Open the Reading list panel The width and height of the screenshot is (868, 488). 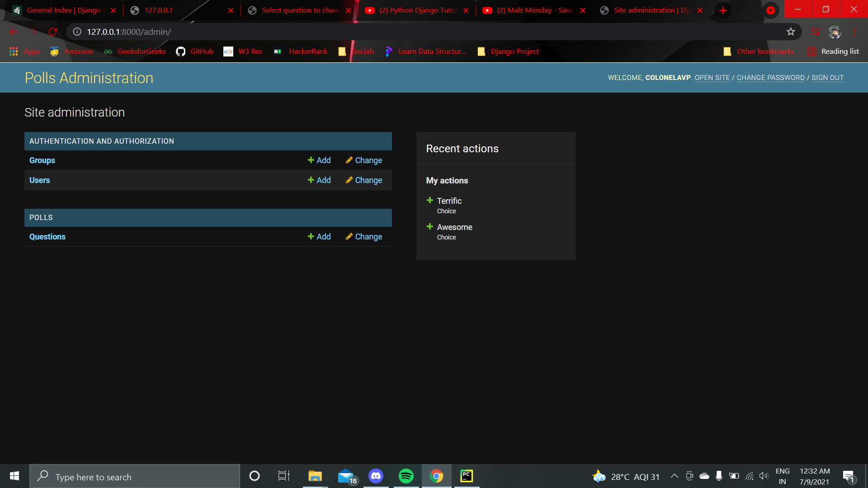(833, 52)
